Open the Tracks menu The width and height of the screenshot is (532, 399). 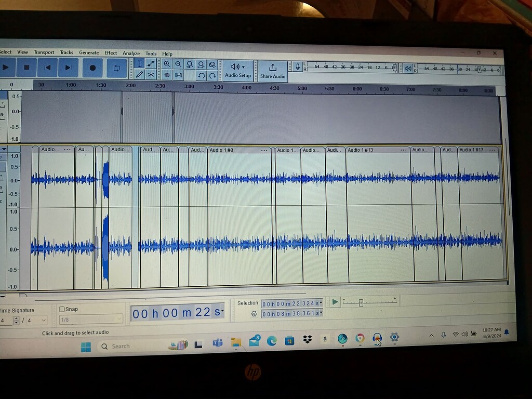tap(66, 53)
